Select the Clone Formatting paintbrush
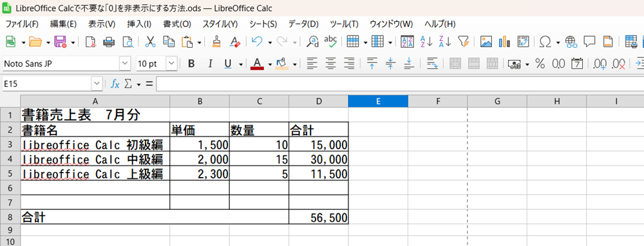644x246 pixels. pos(216,41)
